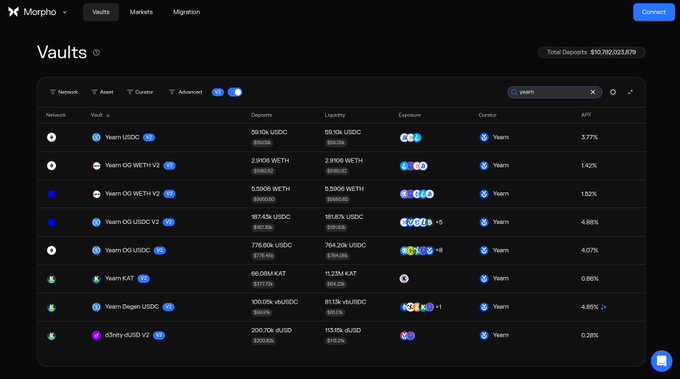Show the +1 more exposure asset
Screen dimensions: 680x379
438,307
